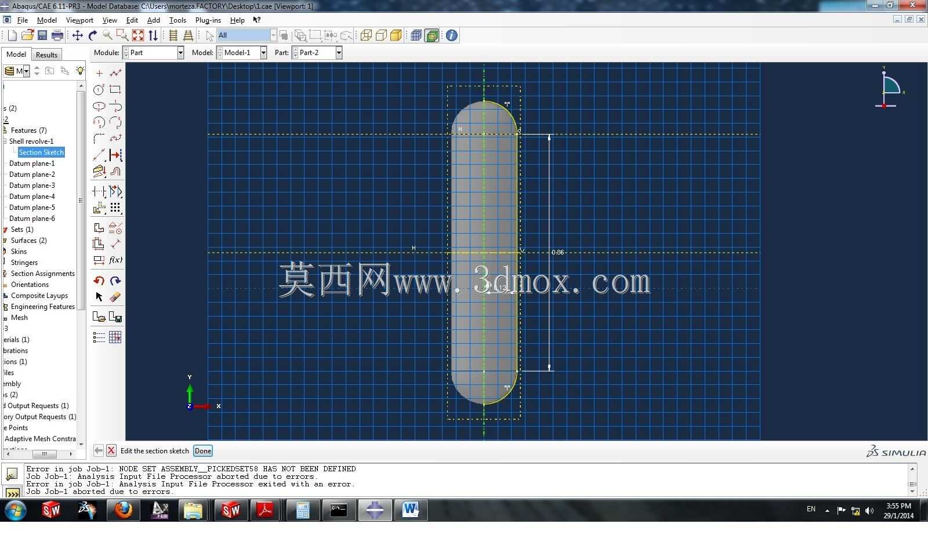Open the volume control in system tray
Viewport: 928px width, 560px height.
(x=869, y=511)
